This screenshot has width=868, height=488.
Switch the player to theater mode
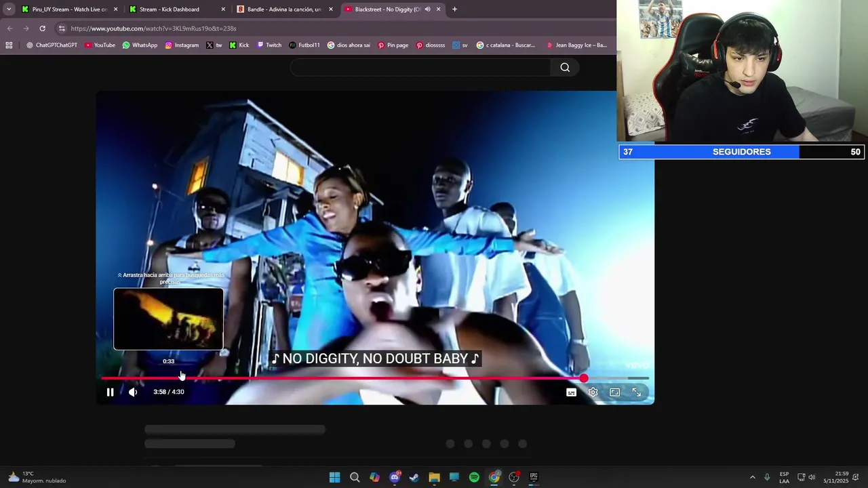click(x=614, y=392)
